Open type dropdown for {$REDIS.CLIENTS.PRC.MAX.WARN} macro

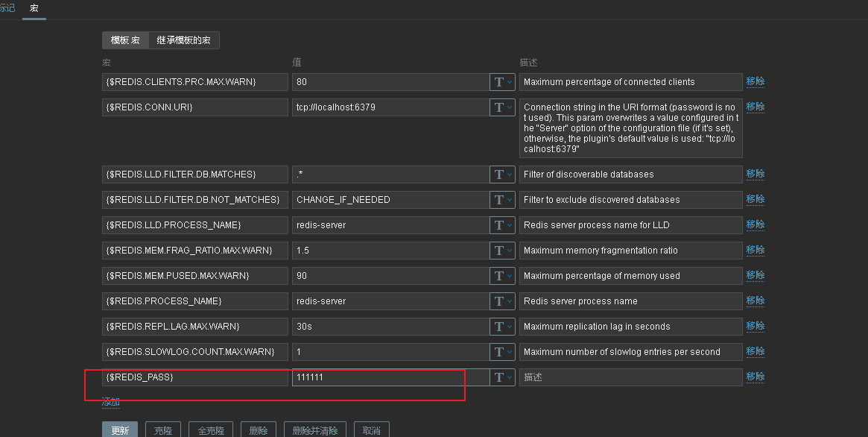pos(502,82)
